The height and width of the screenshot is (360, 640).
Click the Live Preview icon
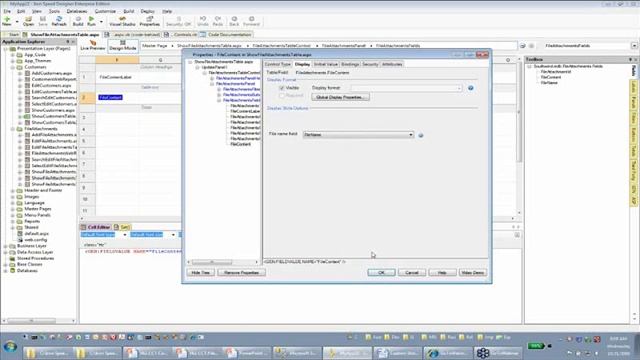93,45
